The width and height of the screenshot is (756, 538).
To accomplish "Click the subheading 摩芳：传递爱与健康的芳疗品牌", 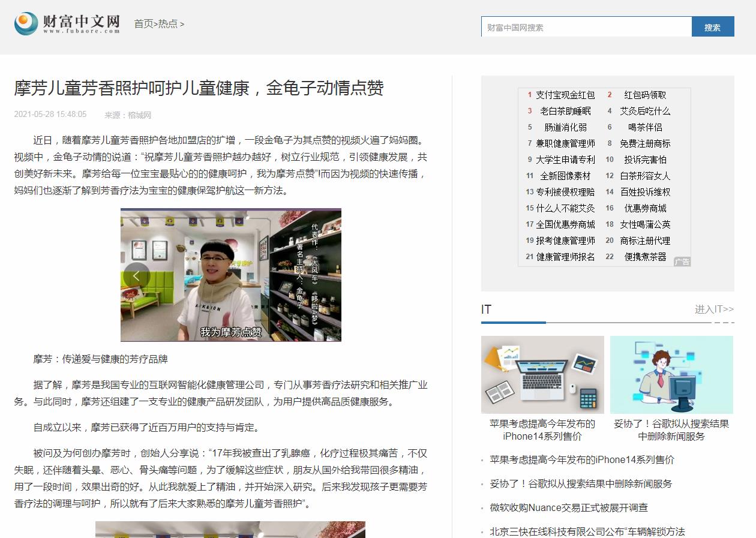I will click(x=101, y=359).
